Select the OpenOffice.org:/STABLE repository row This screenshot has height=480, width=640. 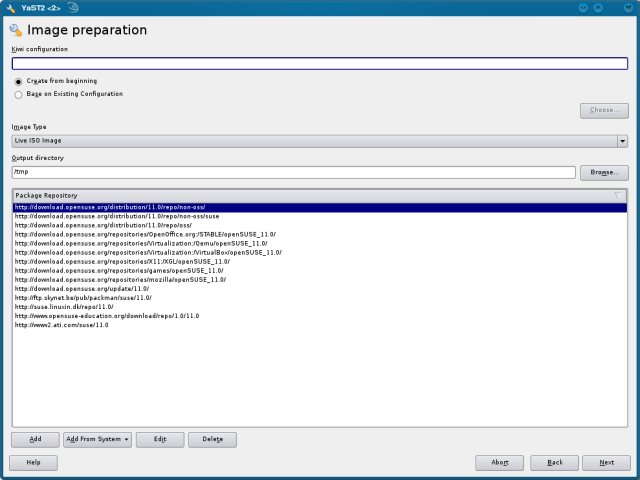pyautogui.click(x=320, y=235)
